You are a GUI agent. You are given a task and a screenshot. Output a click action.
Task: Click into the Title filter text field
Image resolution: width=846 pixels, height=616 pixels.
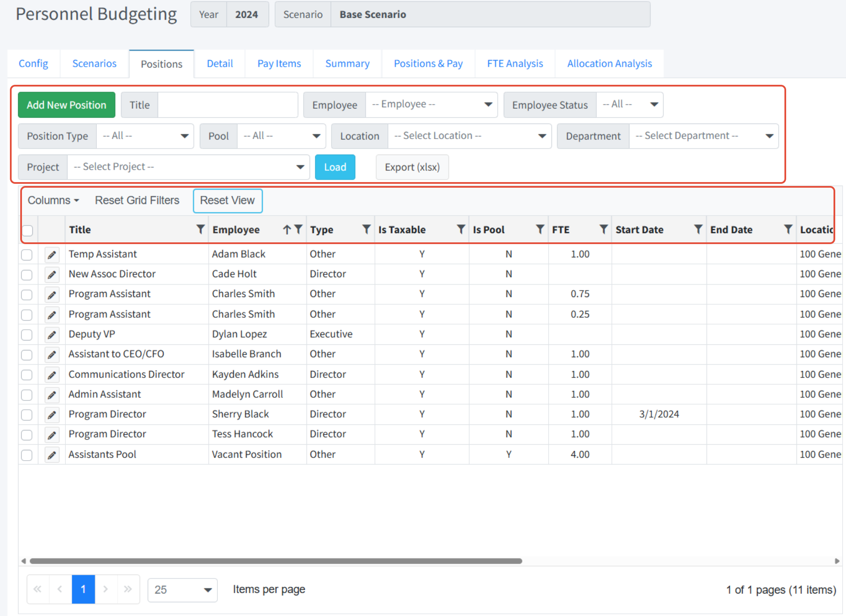click(x=227, y=105)
